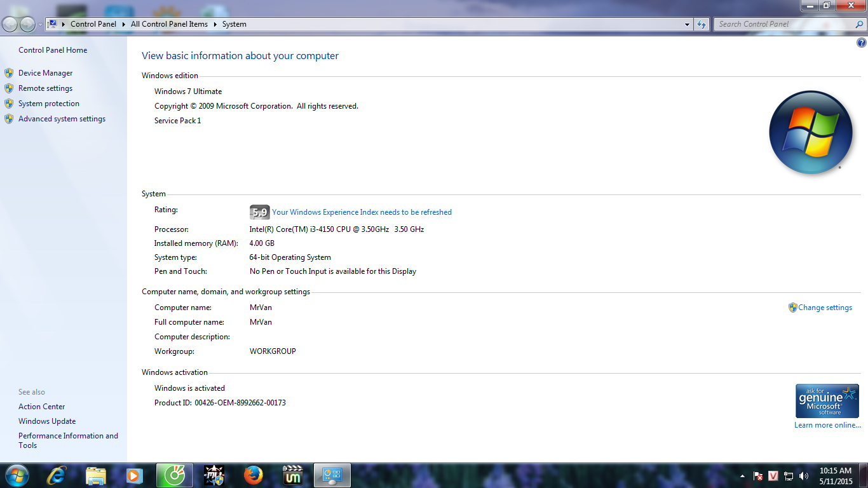The height and width of the screenshot is (488, 868).
Task: Expand the arrow before Control Panel breadcrumb
Action: tap(64, 24)
